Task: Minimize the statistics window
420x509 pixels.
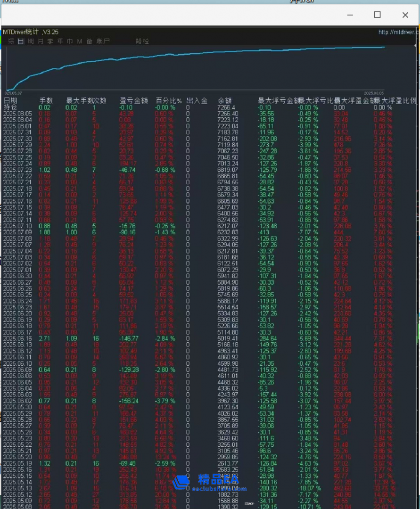Action: (x=350, y=15)
